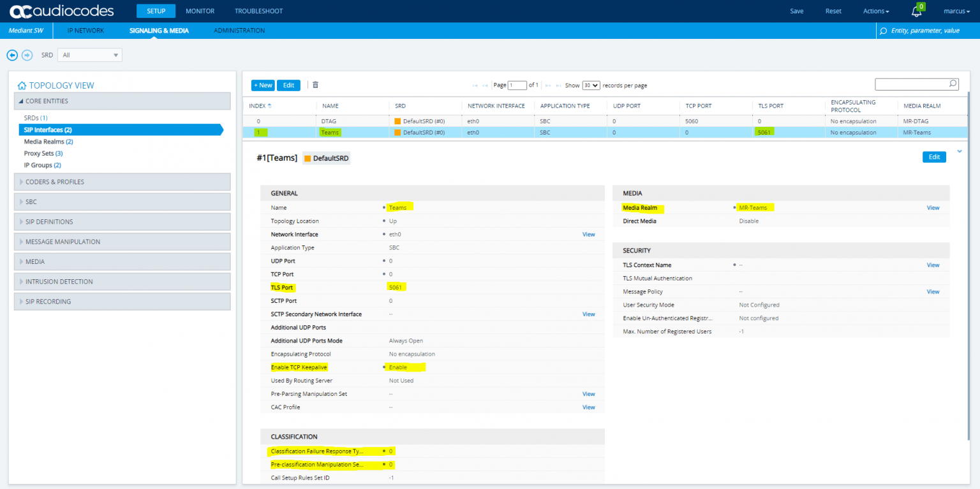Click the Reset button
This screenshot has height=489, width=980.
tap(833, 11)
